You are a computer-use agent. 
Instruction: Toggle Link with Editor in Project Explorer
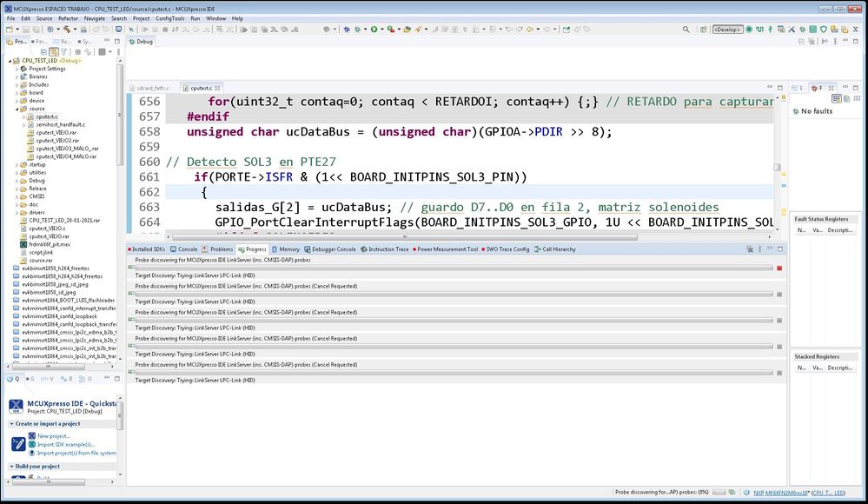(54, 52)
